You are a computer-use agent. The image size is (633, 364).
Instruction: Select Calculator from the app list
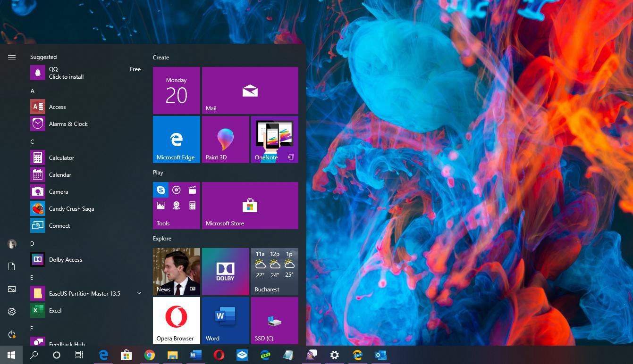[61, 158]
